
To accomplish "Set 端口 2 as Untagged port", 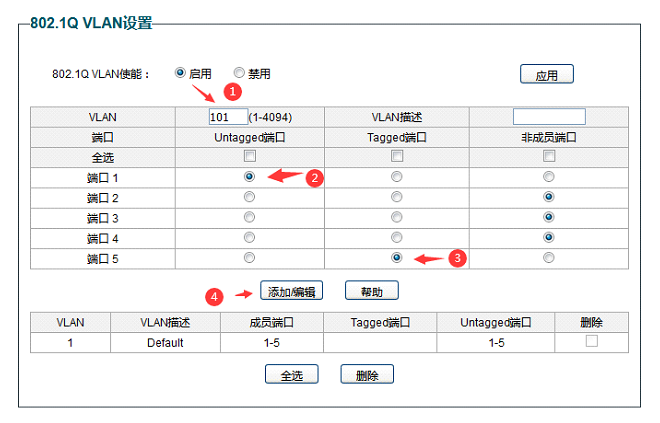I will [x=249, y=197].
